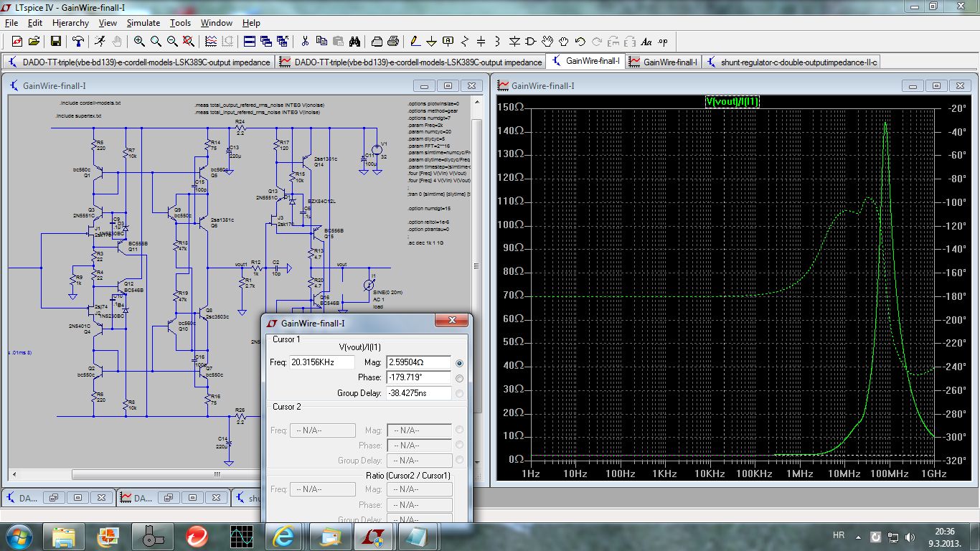Select the Label Net tool
Image resolution: width=980 pixels, height=551 pixels.
click(x=448, y=42)
